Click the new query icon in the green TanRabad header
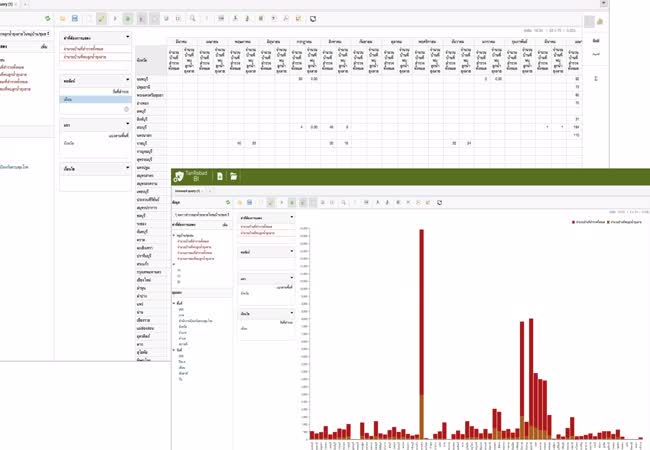The image size is (650, 450). 219,176
